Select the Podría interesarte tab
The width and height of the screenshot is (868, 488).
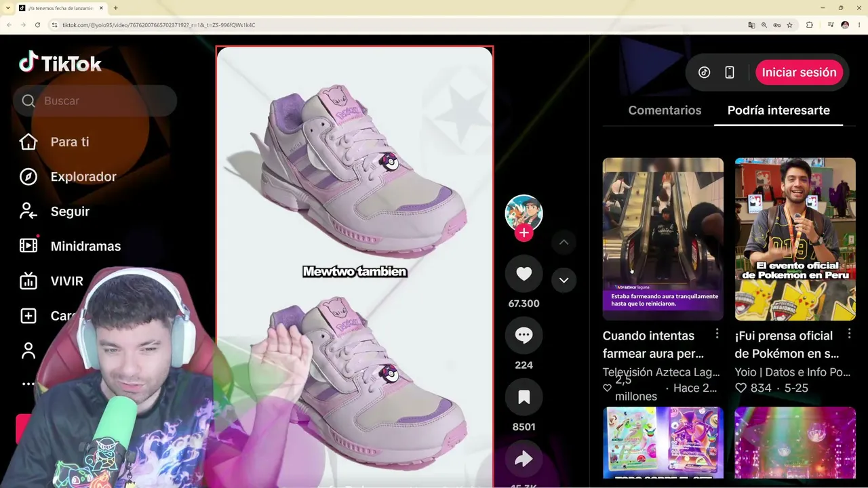(778, 110)
